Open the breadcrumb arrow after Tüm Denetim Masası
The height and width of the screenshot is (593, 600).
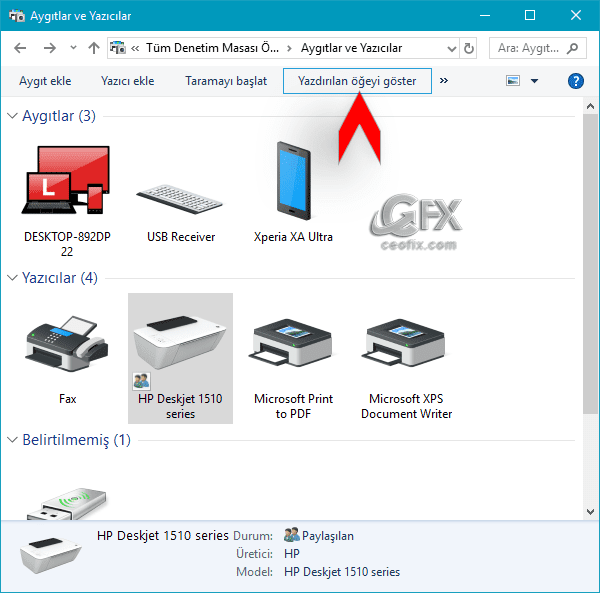(289, 49)
